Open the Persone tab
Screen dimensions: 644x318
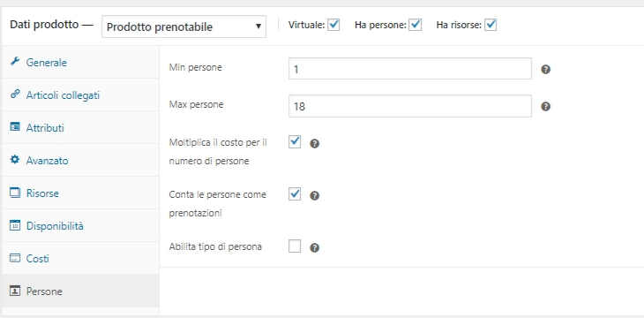coord(80,291)
